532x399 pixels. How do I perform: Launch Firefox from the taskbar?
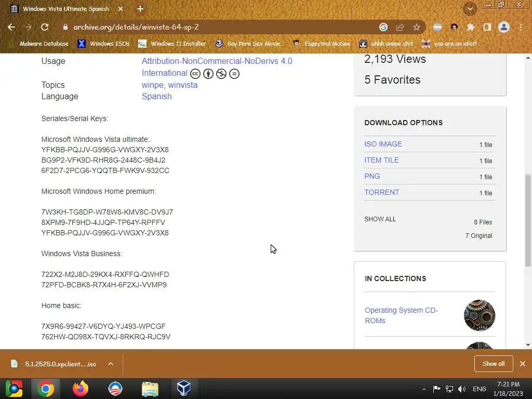[x=81, y=389]
